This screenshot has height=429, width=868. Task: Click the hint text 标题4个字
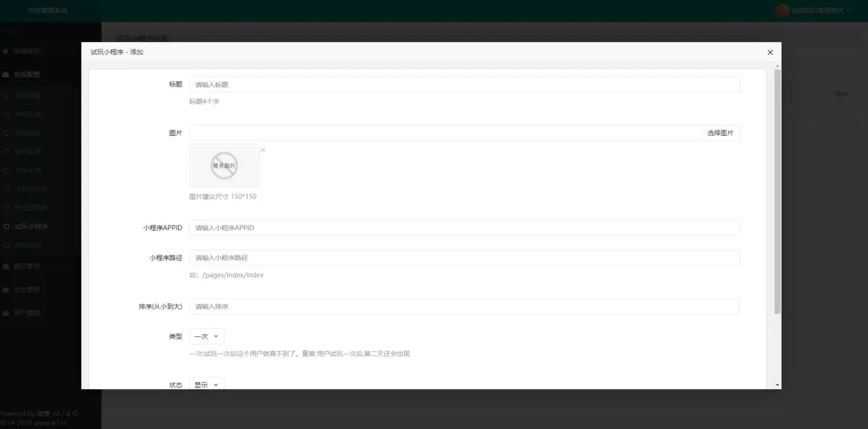point(204,102)
